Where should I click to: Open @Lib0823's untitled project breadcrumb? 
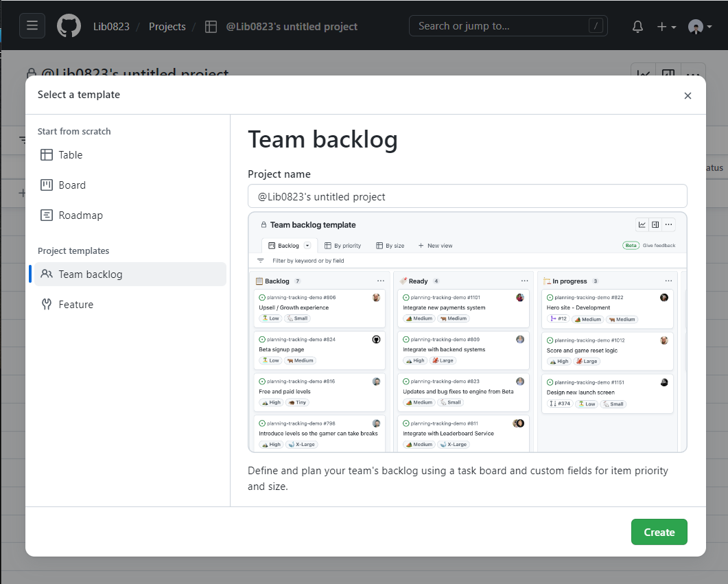point(292,27)
